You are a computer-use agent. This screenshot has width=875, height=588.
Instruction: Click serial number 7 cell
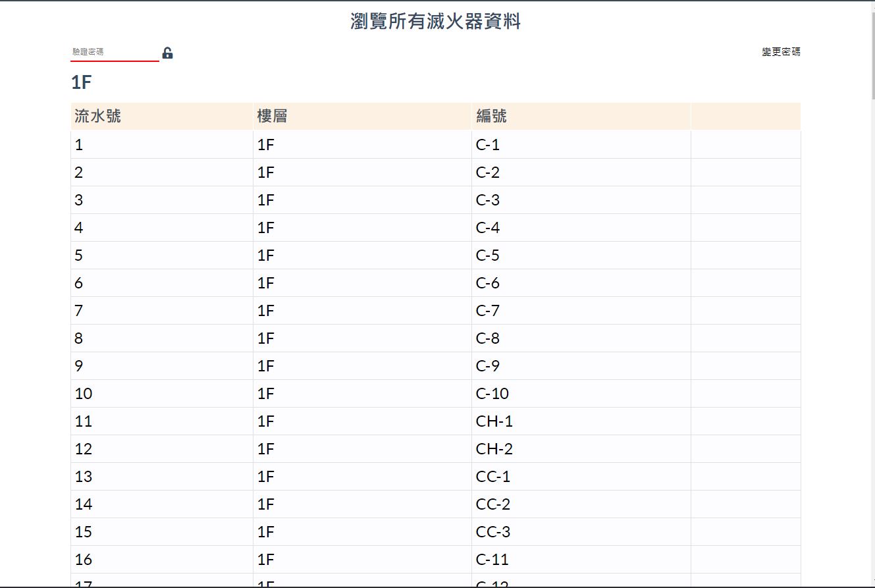79,311
